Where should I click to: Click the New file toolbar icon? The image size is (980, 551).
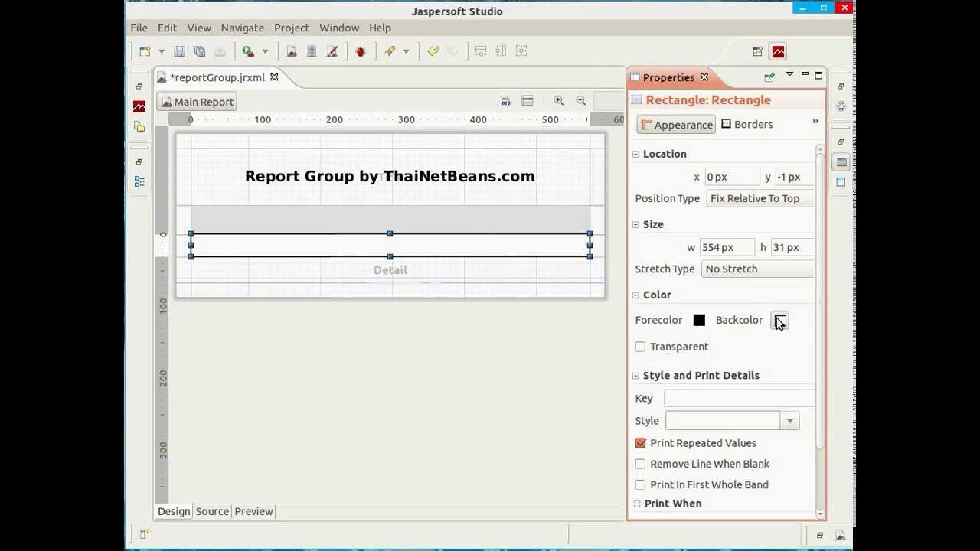(145, 51)
